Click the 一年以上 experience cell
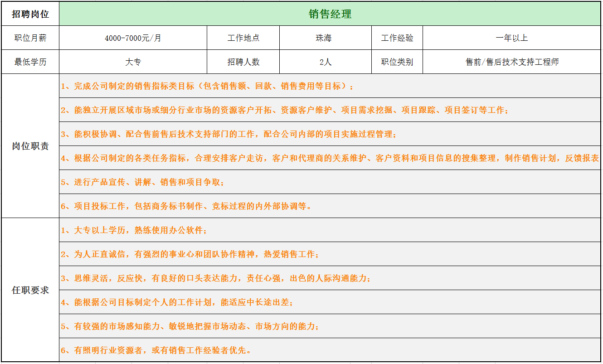This screenshot has width=603, height=364. [x=512, y=38]
